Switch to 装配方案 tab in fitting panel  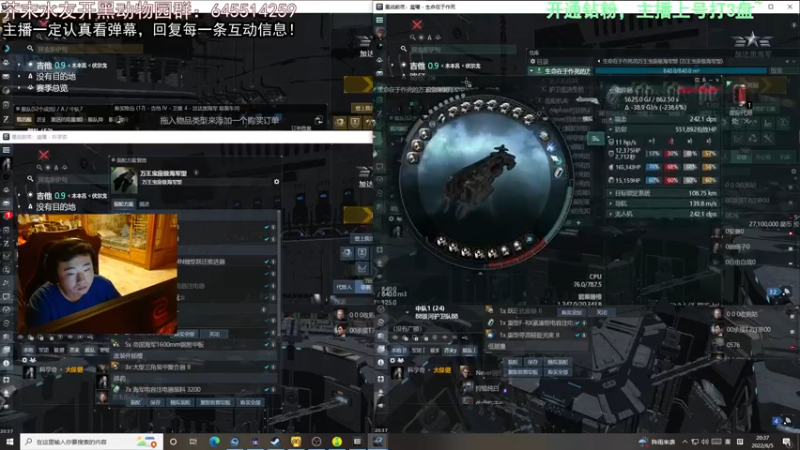123,204
